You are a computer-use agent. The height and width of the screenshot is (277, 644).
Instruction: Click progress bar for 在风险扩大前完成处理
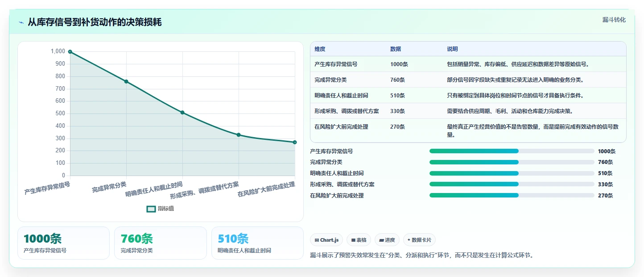click(x=512, y=195)
